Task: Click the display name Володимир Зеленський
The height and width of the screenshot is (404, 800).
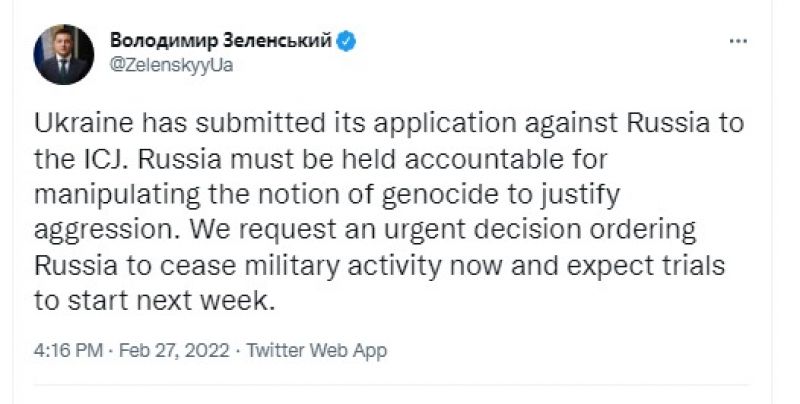Action: click(x=222, y=42)
